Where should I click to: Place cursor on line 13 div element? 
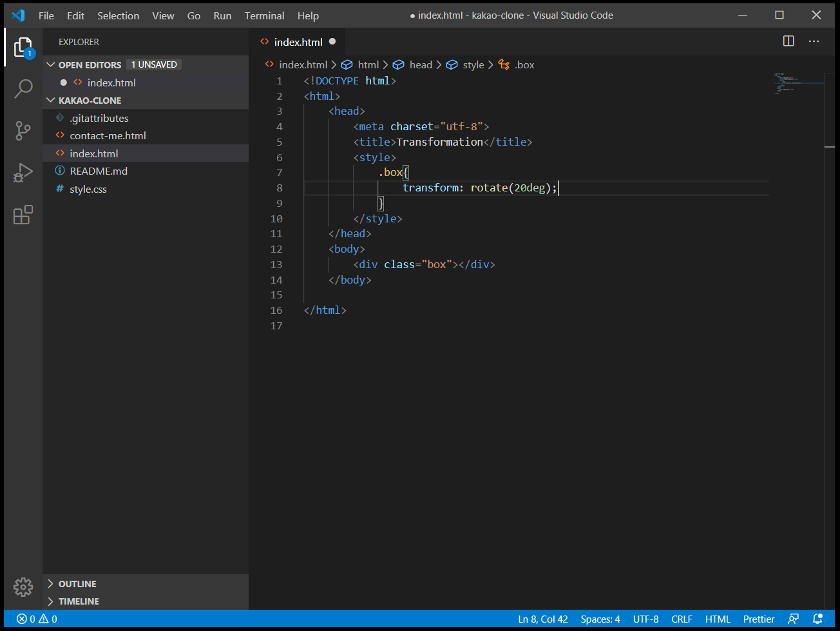[x=424, y=264]
